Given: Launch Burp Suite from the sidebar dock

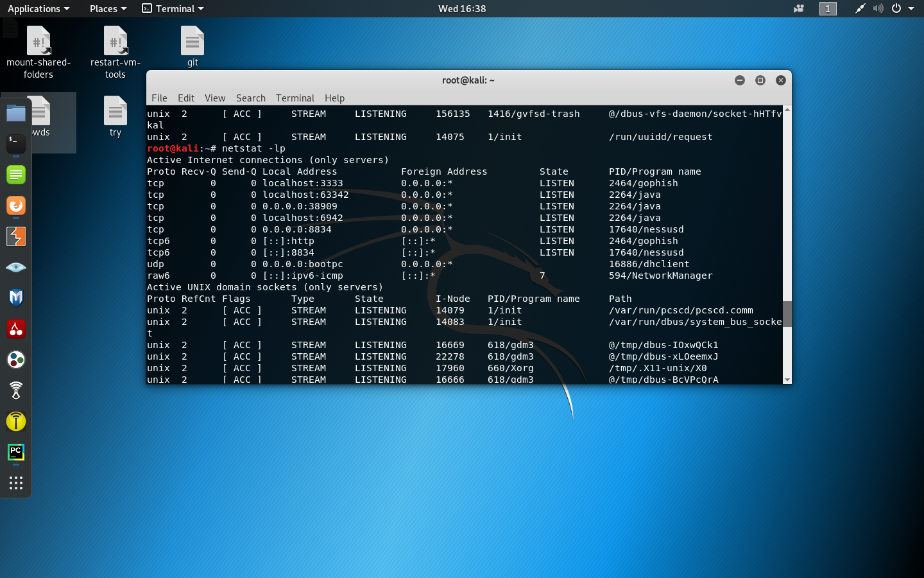Looking at the screenshot, I should (x=15, y=236).
